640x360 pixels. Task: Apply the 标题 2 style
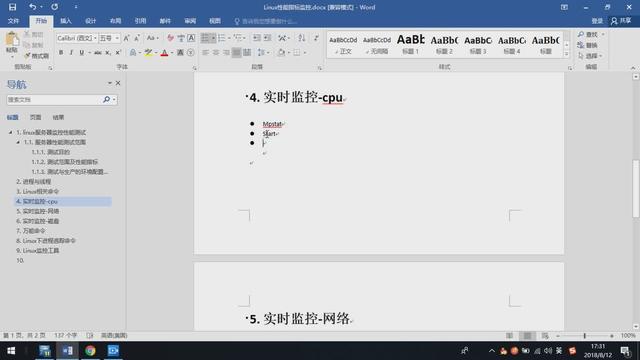pos(444,44)
